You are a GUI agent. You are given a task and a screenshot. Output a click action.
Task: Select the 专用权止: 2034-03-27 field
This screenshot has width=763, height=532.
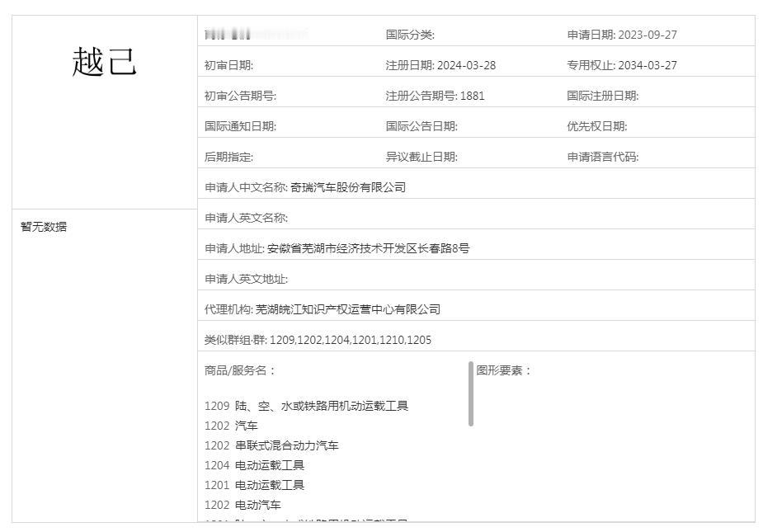(622, 65)
